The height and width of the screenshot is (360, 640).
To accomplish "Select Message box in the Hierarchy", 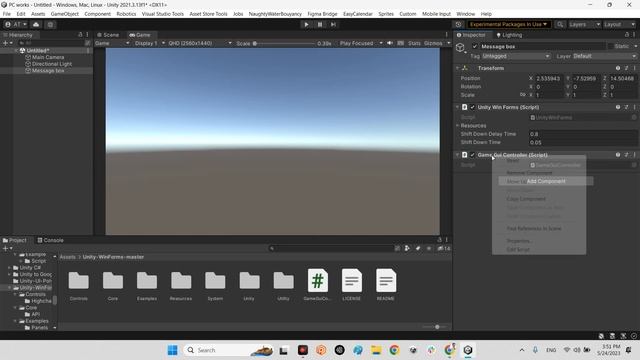I will tap(48, 71).
